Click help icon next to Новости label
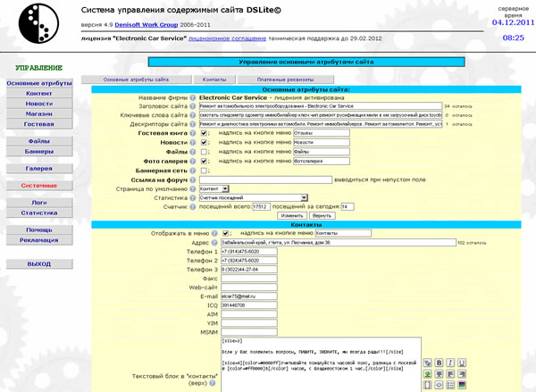Image resolution: width=536 pixels, height=392 pixels. [193, 143]
